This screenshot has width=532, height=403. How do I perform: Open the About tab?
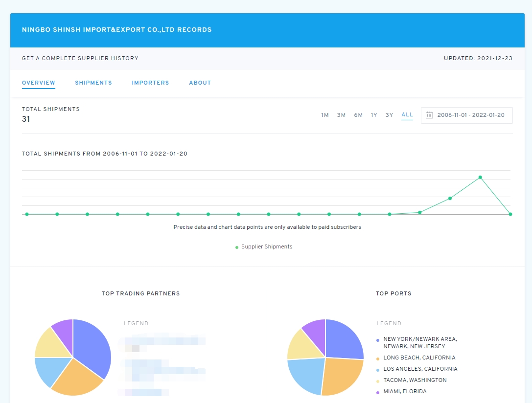tap(200, 83)
